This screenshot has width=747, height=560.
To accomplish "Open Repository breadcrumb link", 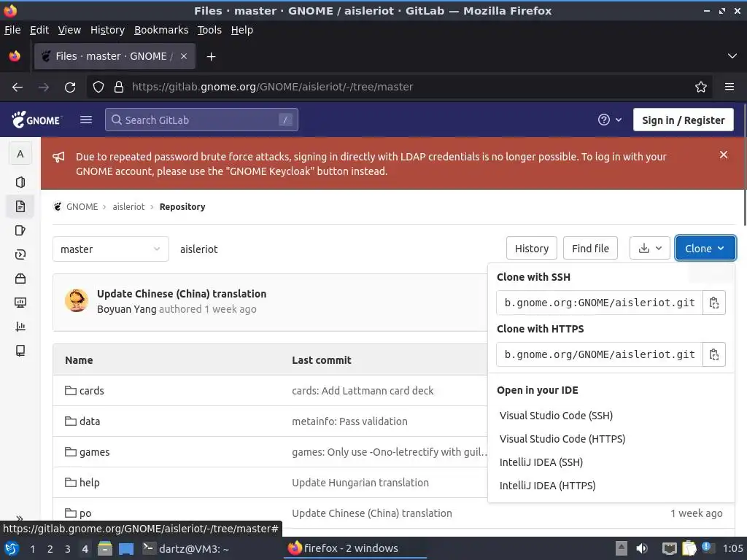I will (x=182, y=206).
